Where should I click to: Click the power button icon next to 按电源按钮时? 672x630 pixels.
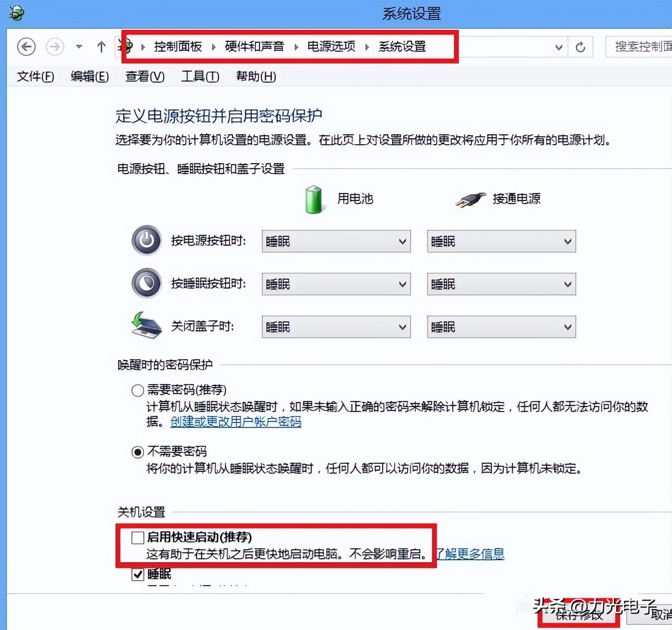(x=146, y=241)
